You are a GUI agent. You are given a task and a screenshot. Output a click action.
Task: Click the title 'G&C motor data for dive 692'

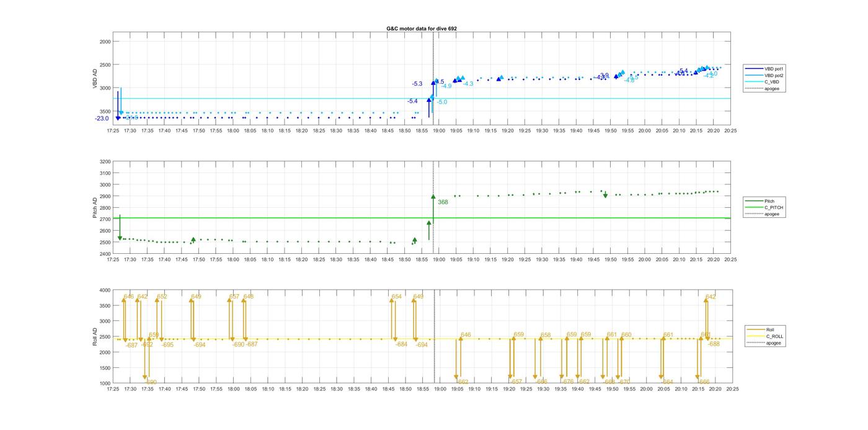pyautogui.click(x=422, y=29)
